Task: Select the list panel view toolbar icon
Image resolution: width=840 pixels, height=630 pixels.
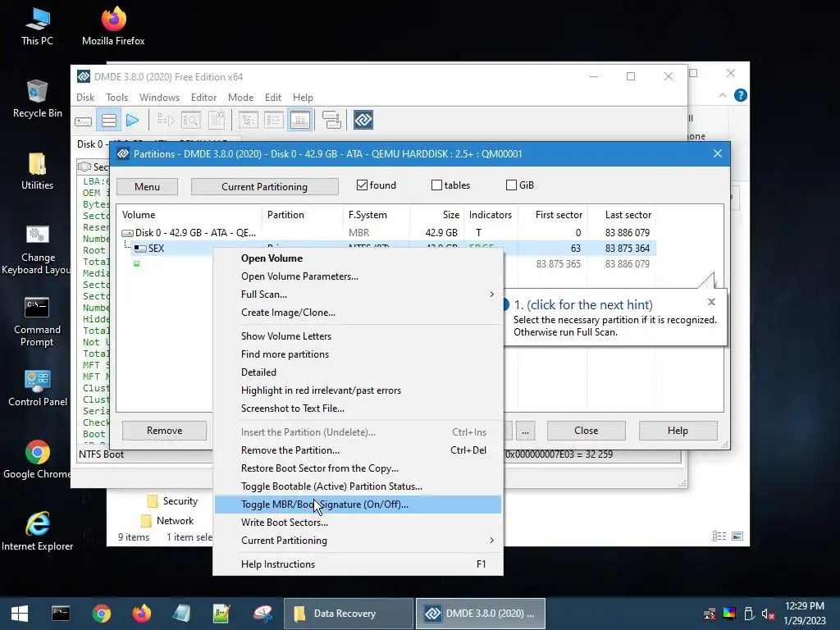Action: (274, 121)
